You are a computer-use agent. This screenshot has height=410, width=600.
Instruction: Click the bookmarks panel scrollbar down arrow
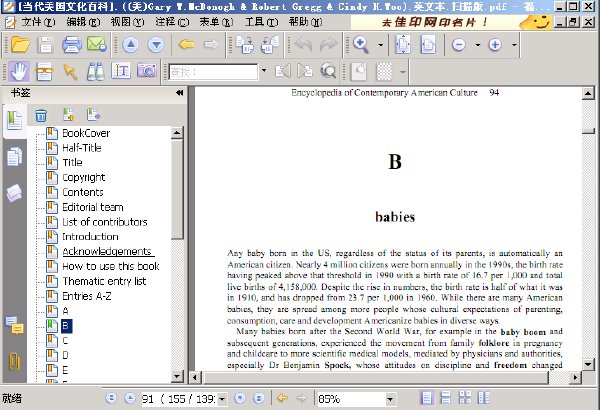177,377
